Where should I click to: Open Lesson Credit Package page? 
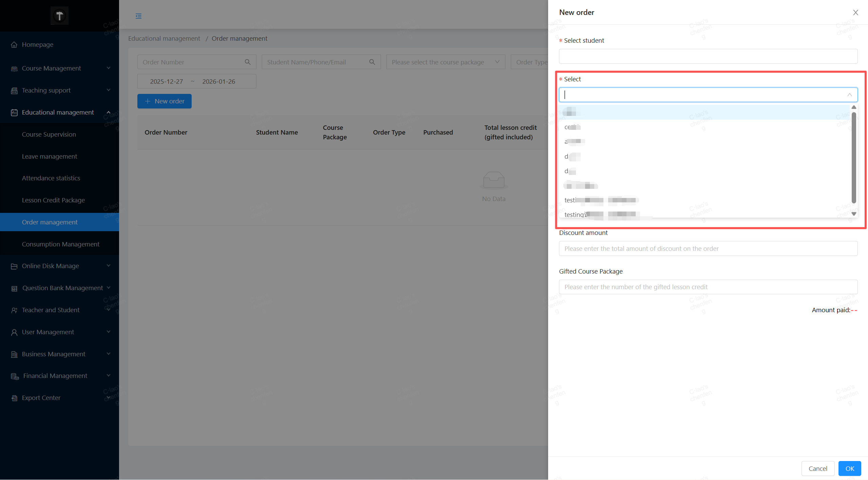click(x=53, y=200)
